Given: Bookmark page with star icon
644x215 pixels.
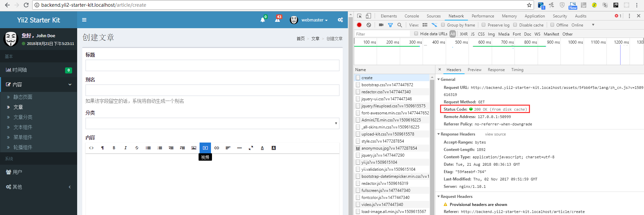Looking at the screenshot, I should click(529, 5).
